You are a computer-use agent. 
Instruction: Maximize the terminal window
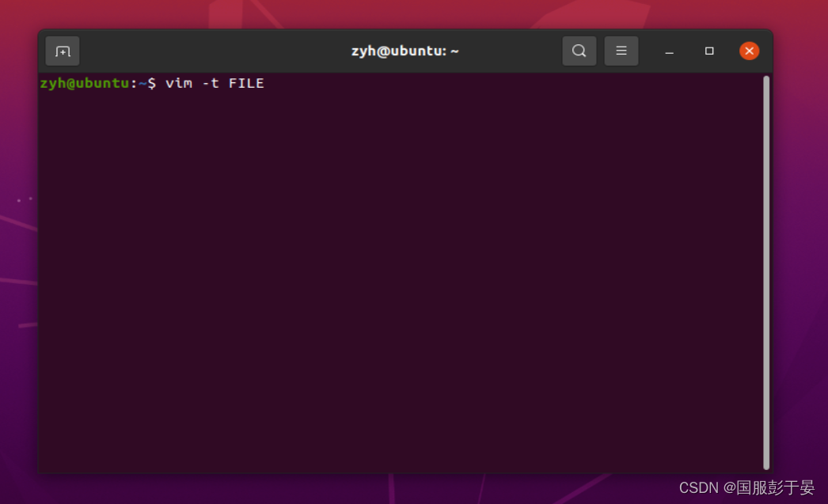pyautogui.click(x=708, y=51)
